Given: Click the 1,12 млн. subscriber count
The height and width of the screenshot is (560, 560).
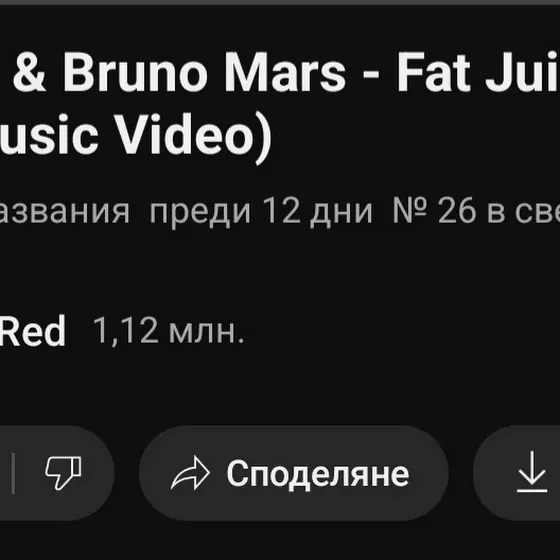Looking at the screenshot, I should [168, 331].
